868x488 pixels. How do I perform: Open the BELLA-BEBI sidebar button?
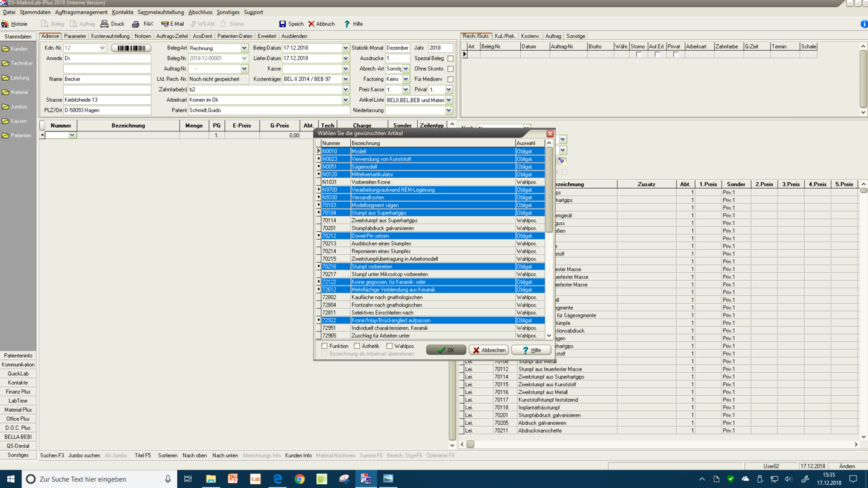coord(18,437)
